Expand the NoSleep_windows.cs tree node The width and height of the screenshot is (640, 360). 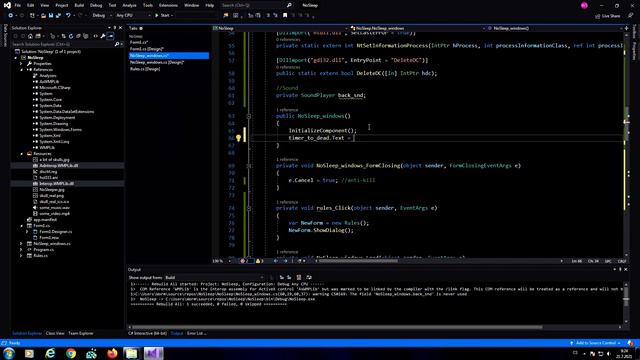22,244
